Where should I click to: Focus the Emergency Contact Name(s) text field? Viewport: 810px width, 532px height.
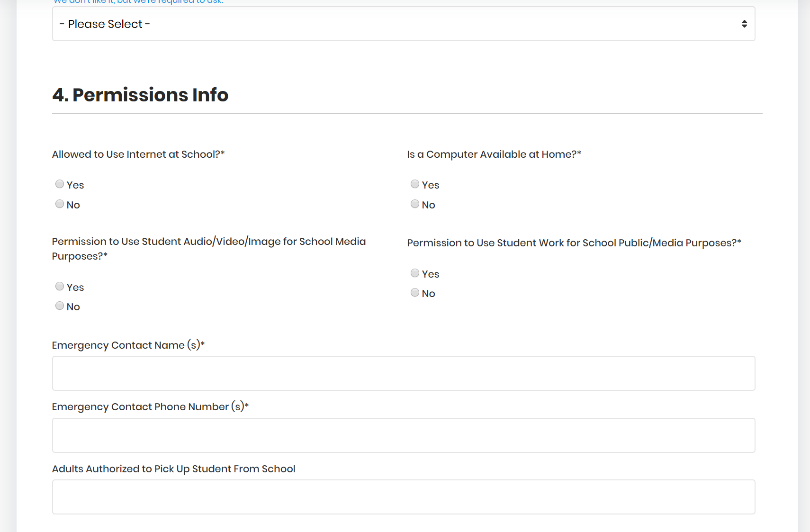point(404,373)
